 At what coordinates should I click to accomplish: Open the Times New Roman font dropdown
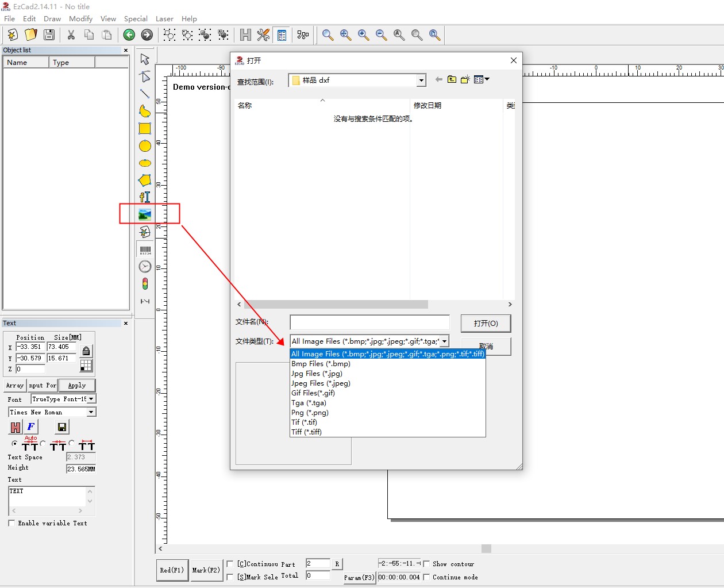91,412
